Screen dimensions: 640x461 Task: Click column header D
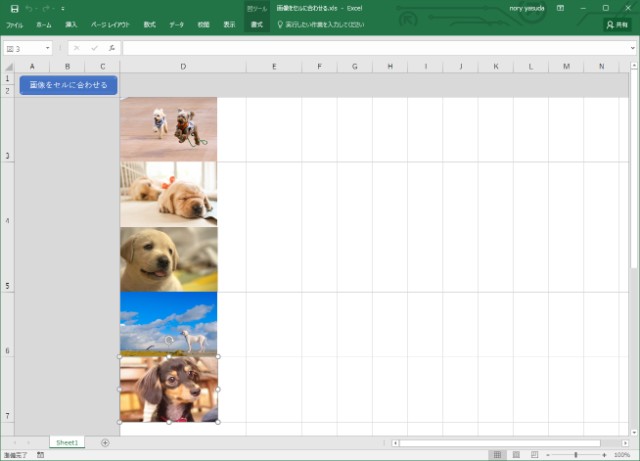coord(183,67)
